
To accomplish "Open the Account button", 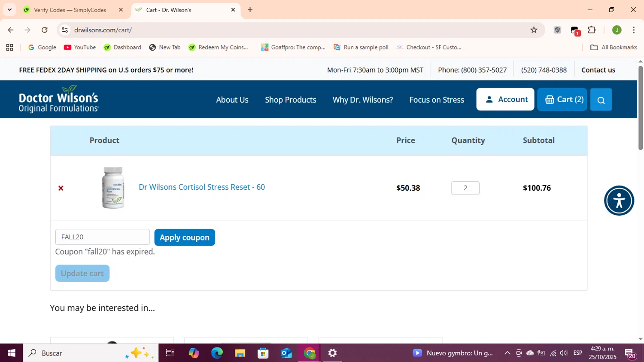I will click(505, 99).
